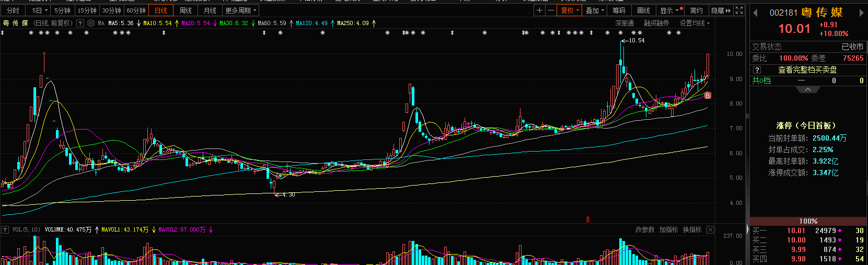Viewport: 868px width, 265px height.
Task: Select the 5分钟 period tab
Action: tap(63, 10)
